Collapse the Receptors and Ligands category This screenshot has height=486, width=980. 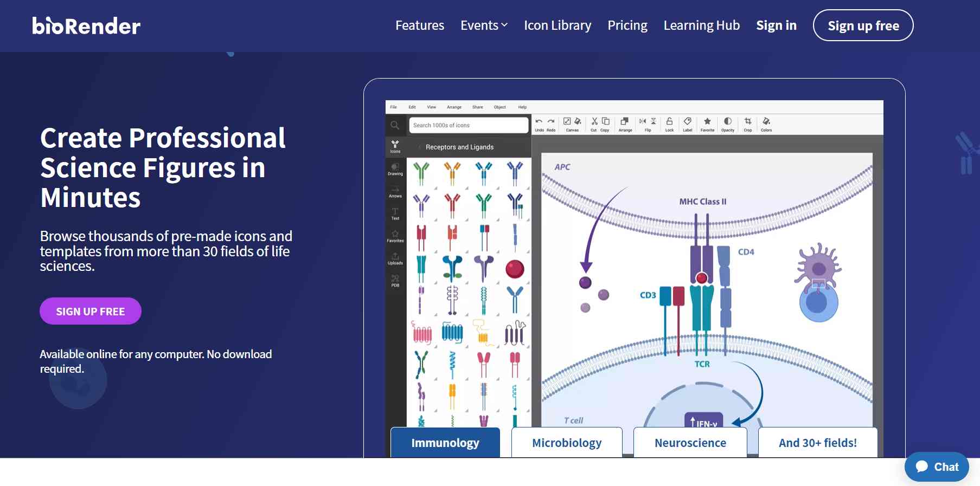point(420,147)
